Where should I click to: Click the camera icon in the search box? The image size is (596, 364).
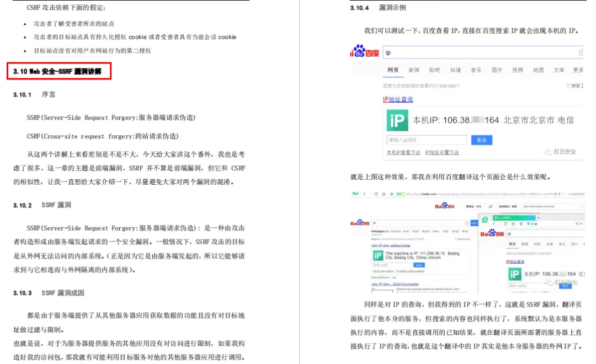581,52
